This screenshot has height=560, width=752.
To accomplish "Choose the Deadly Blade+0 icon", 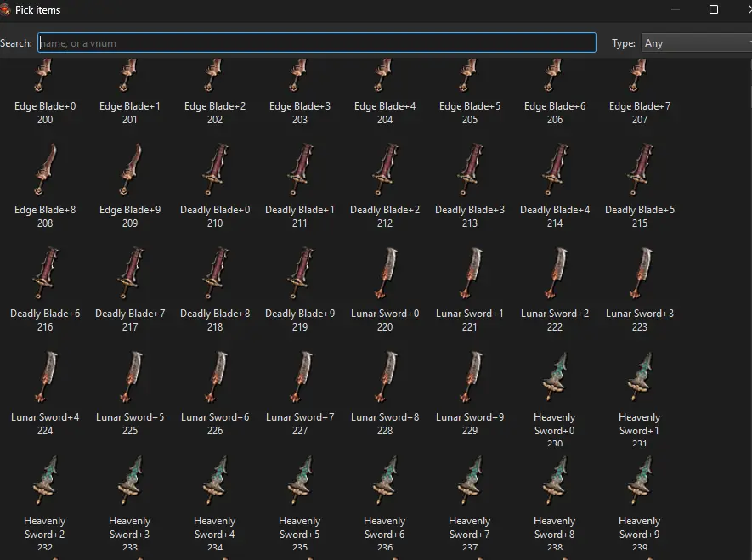I will click(215, 170).
